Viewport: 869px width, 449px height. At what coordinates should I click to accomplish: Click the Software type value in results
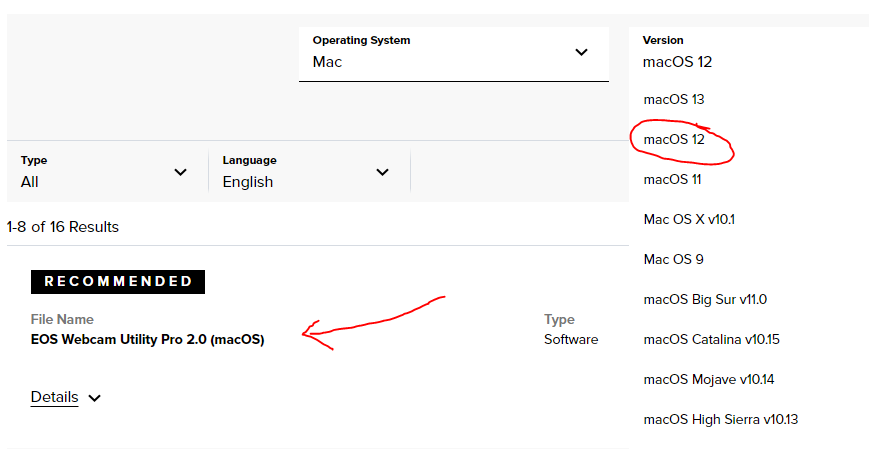coord(570,339)
